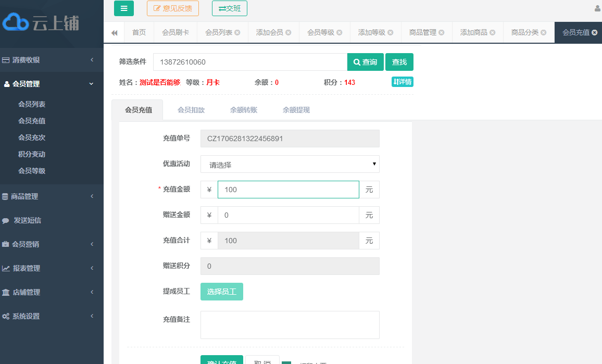The image size is (602, 364).
Task: Close the 会员列表 tab via its x icon
Action: (x=237, y=33)
